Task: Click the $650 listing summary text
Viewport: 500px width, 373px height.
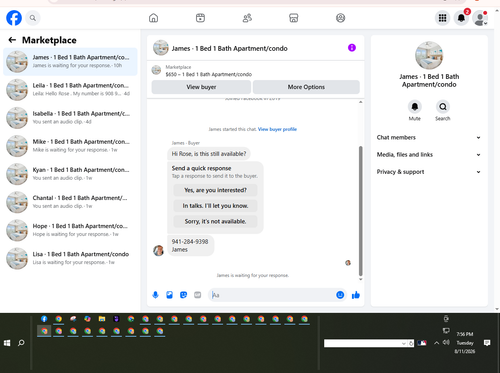Action: click(209, 74)
